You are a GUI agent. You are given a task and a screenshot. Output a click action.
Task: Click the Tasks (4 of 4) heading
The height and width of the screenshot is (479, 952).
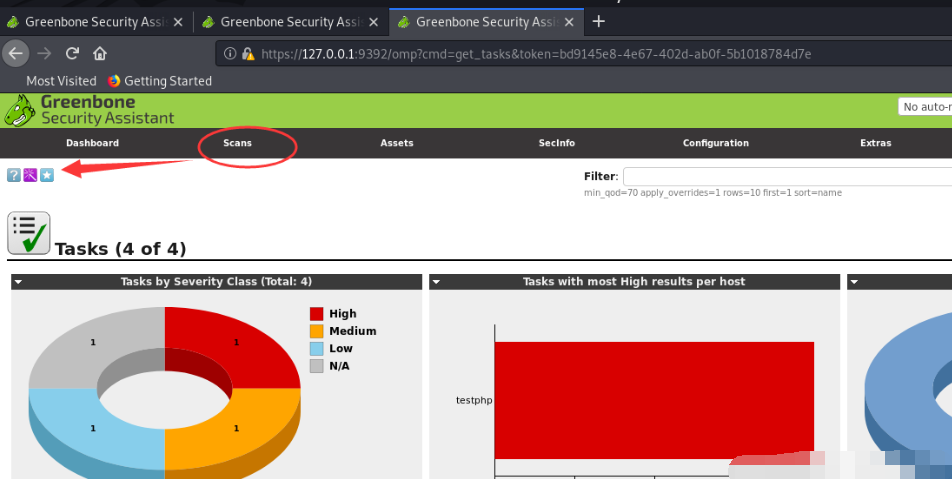click(x=120, y=249)
